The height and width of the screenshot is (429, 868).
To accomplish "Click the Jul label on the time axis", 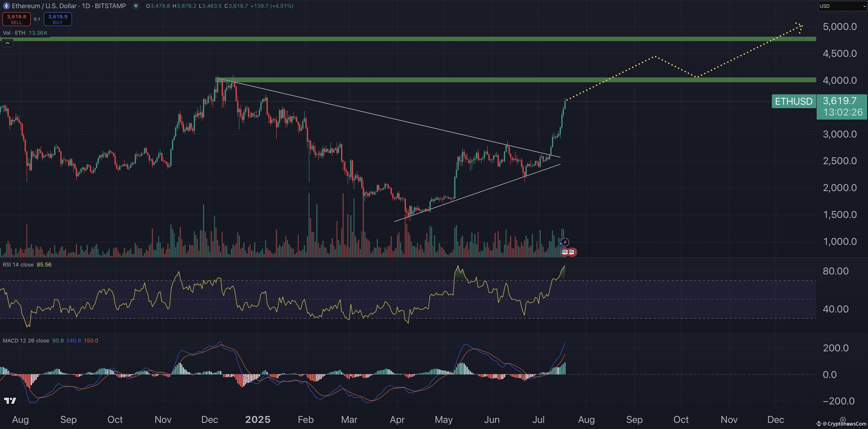I will pos(539,420).
